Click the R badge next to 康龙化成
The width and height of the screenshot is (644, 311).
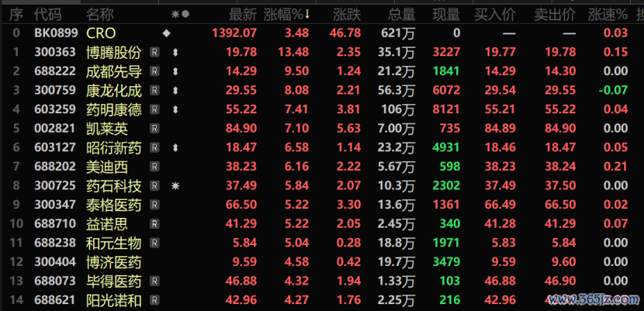[154, 90]
